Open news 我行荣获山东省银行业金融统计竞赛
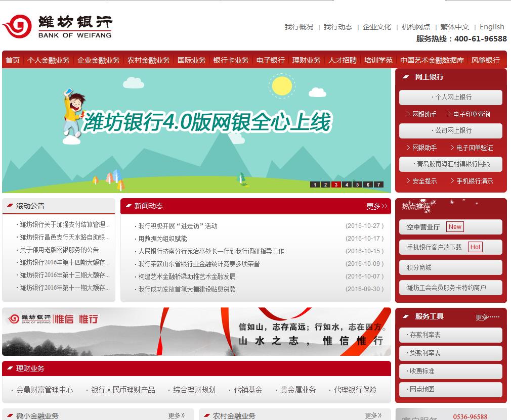The image size is (511, 420). 199,264
